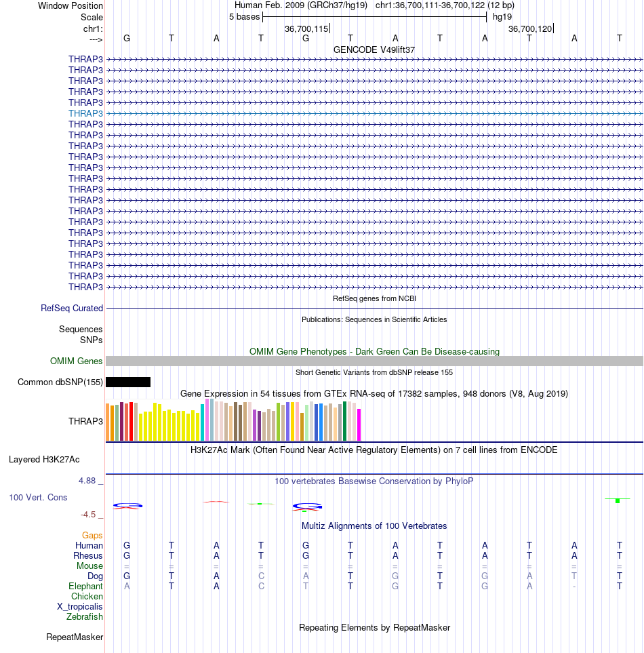Click the hg19 label next to scale bar
The width and height of the screenshot is (644, 653).
point(502,17)
